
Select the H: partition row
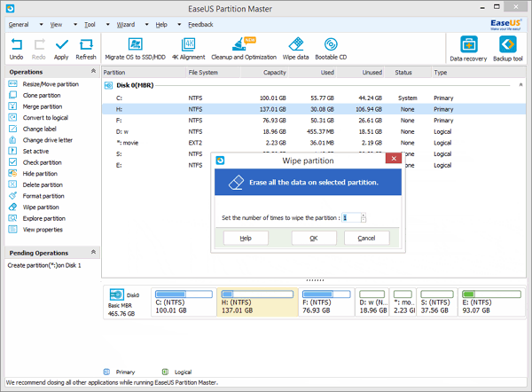pos(314,109)
